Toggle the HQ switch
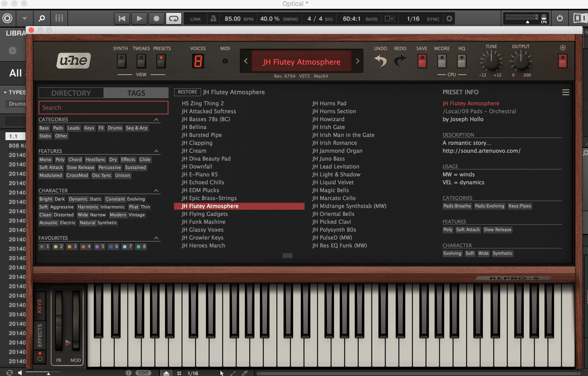Viewport: 588px width, 376px height. tap(461, 61)
